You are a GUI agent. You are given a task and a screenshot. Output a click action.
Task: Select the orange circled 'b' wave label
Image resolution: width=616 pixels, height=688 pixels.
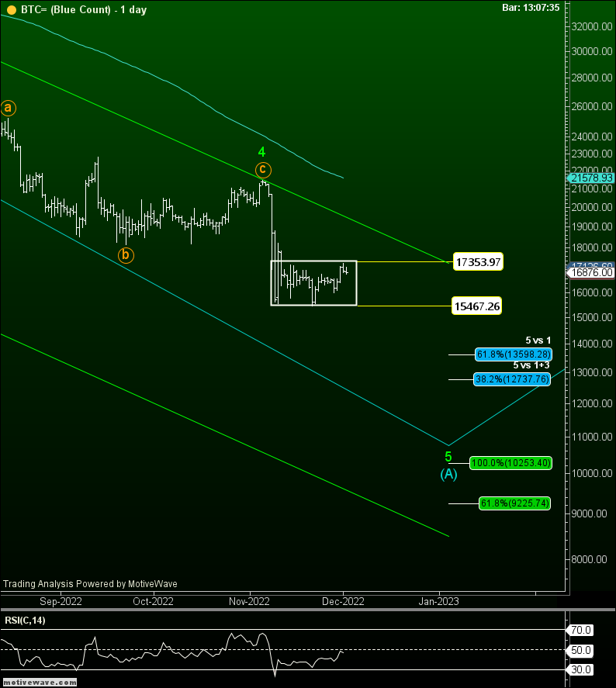(x=126, y=255)
